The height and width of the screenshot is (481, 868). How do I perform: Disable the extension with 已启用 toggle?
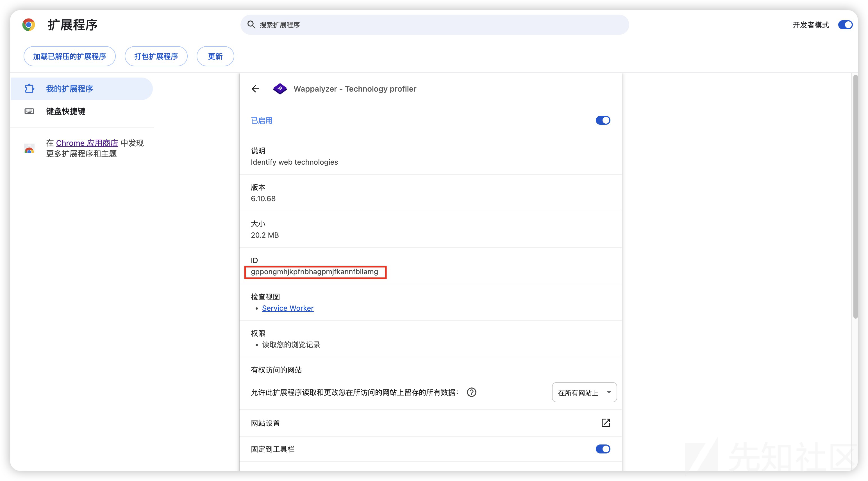pyautogui.click(x=603, y=120)
